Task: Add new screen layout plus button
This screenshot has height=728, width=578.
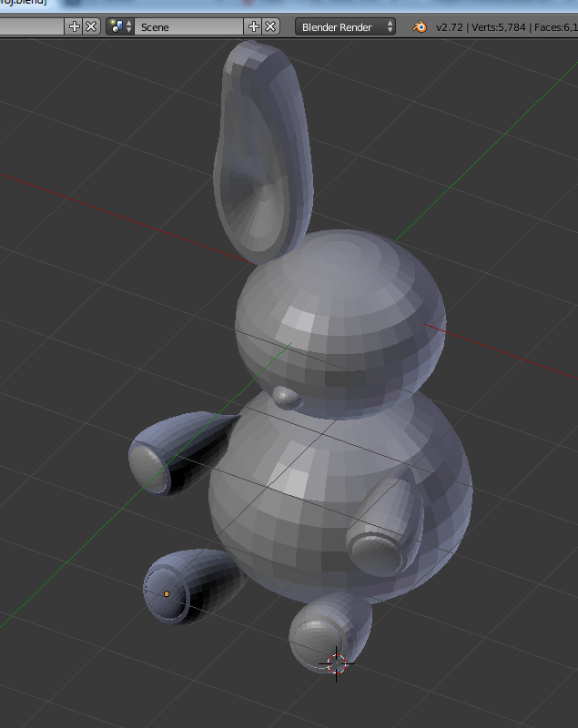Action: [x=75, y=27]
